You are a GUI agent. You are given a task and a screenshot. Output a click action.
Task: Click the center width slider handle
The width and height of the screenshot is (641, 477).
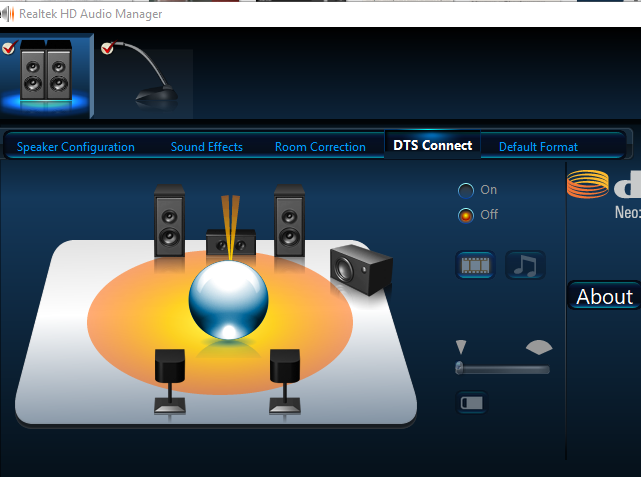pos(459,367)
